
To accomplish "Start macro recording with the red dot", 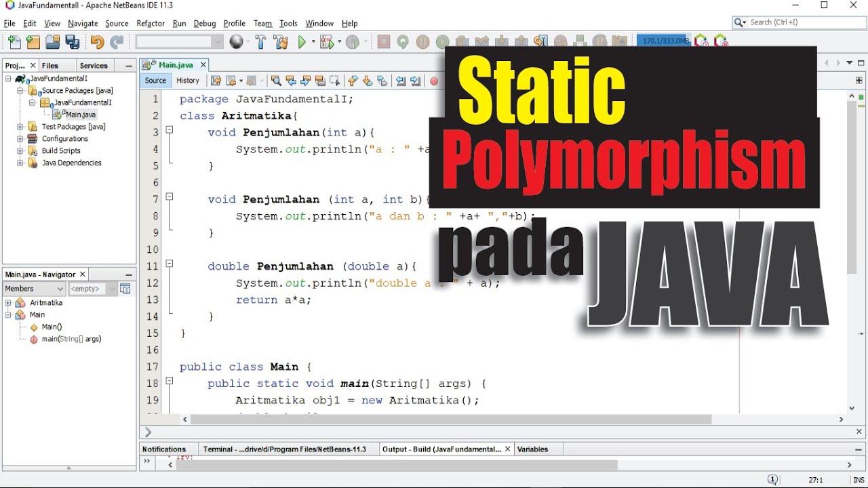I will (x=434, y=81).
